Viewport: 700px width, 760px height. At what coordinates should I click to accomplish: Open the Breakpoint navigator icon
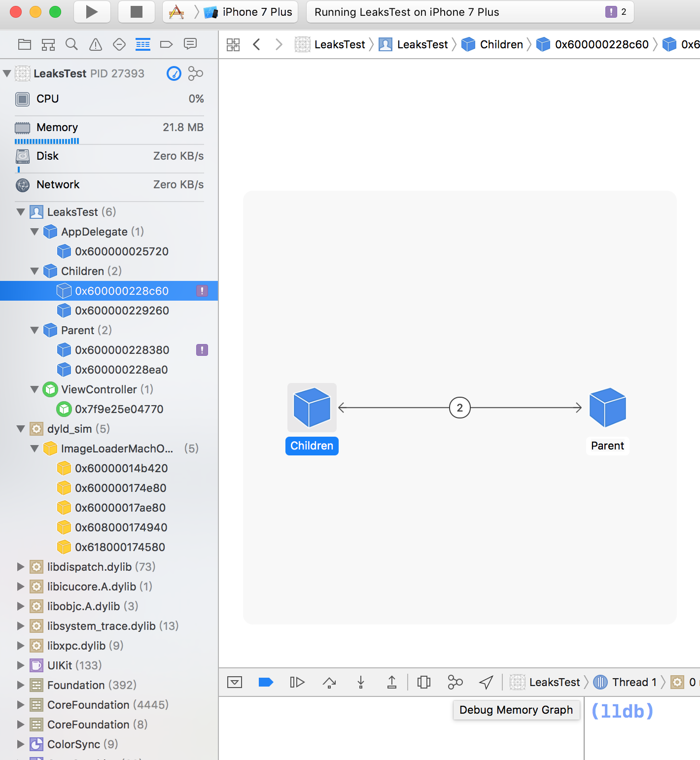167,45
